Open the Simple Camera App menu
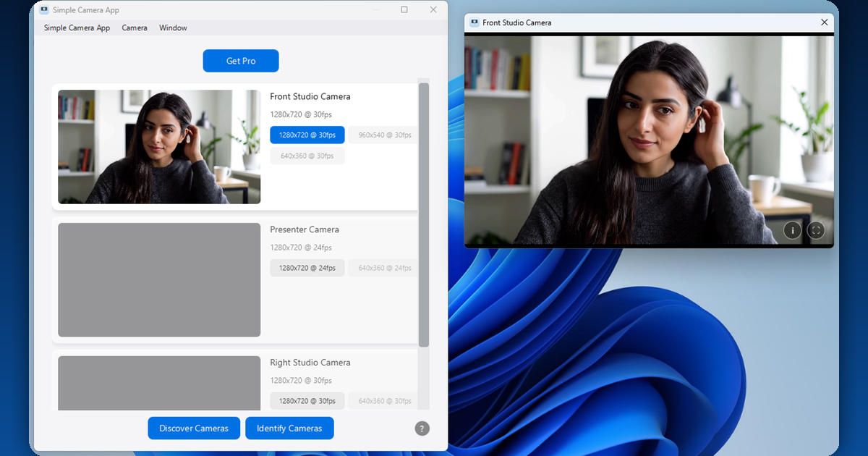Viewport: 868px width, 456px height. point(77,28)
